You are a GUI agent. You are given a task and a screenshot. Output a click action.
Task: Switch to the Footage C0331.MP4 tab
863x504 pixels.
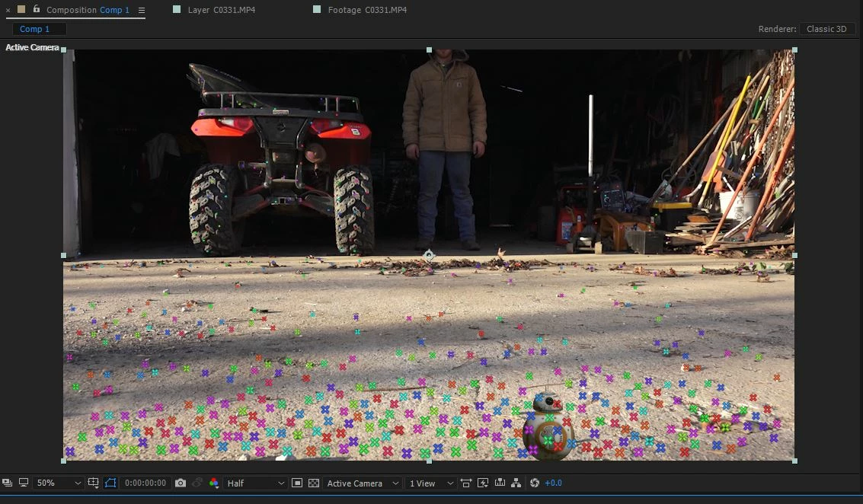coord(367,10)
